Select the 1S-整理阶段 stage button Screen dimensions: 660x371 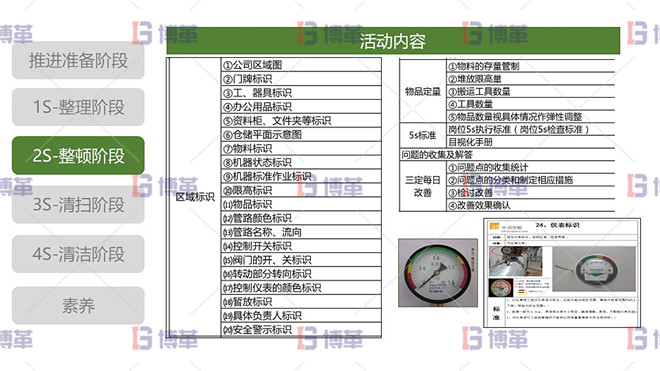click(x=78, y=107)
